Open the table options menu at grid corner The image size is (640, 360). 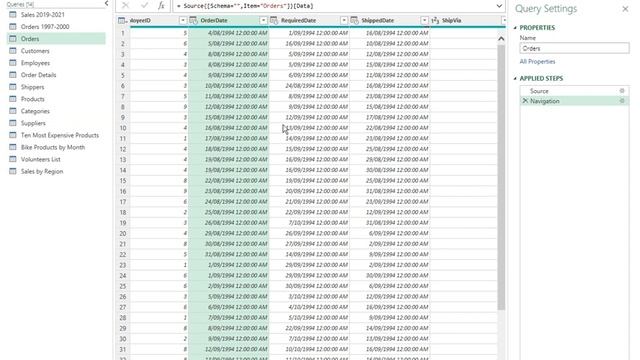click(x=122, y=20)
